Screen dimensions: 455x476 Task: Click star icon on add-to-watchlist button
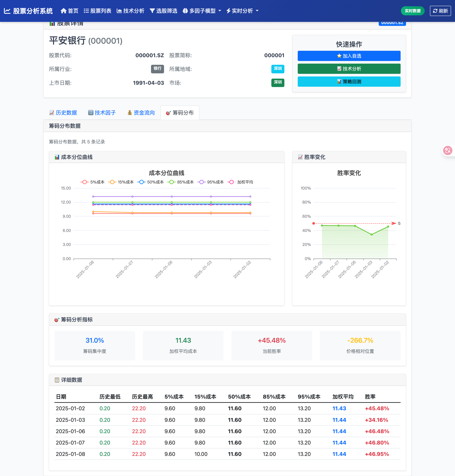(339, 56)
